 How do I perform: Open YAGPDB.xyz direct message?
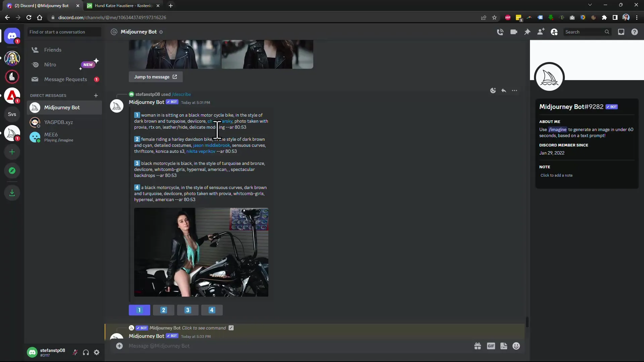(64, 122)
